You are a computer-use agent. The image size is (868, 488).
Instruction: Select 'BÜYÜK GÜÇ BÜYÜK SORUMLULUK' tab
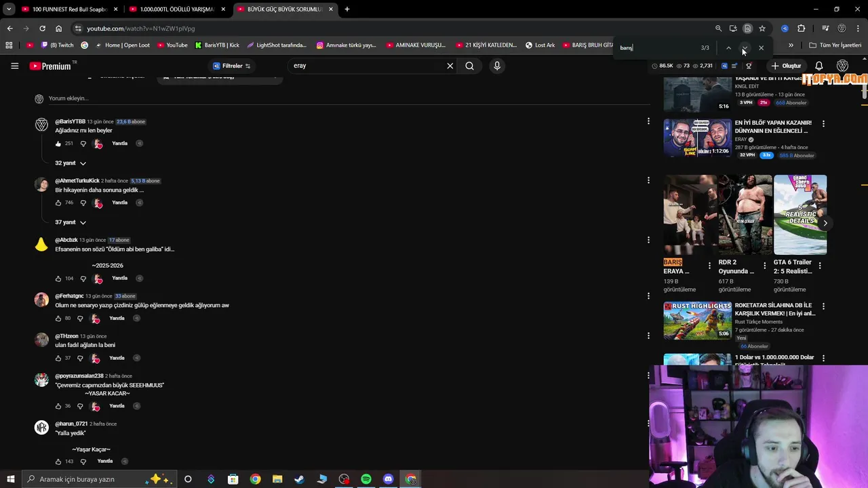click(285, 9)
